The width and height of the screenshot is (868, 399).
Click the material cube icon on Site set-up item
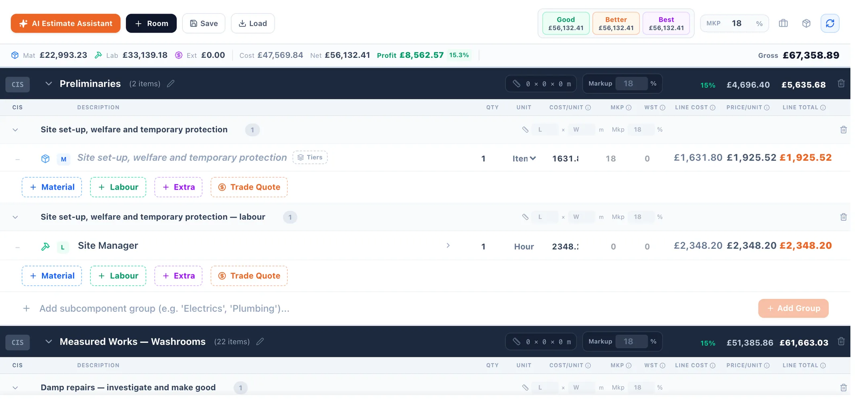click(x=45, y=159)
